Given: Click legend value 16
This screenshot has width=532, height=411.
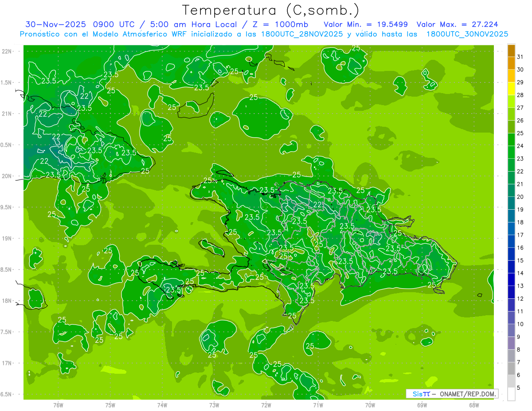Looking at the screenshot, I should 520,248.
